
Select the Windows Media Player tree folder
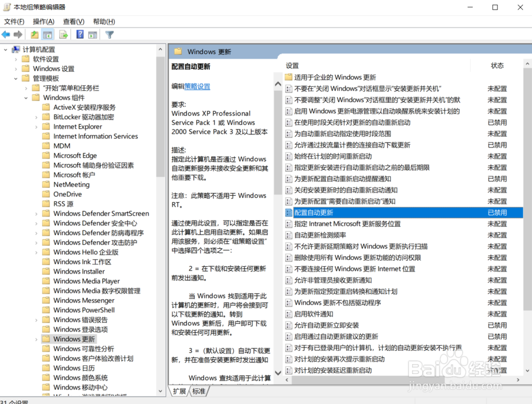pos(87,281)
